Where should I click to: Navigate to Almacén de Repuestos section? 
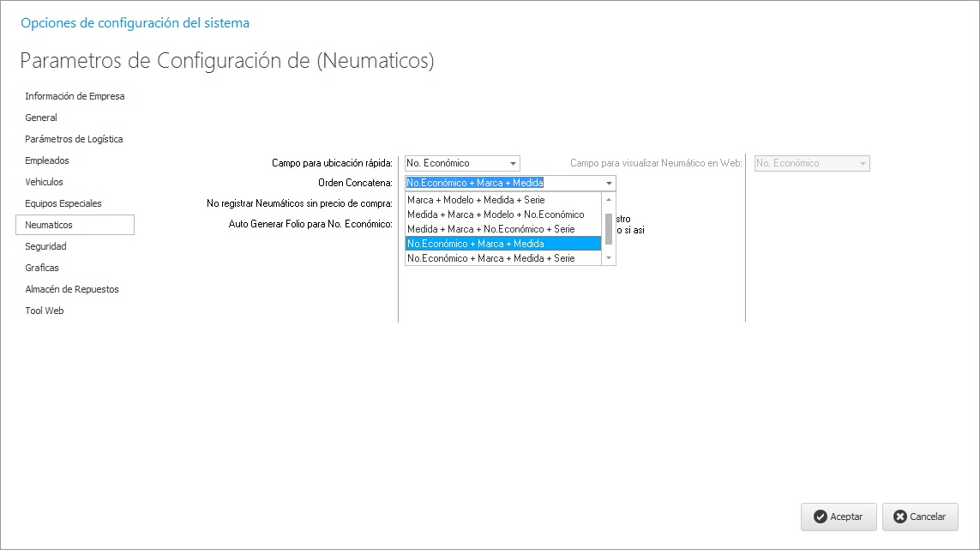coord(72,289)
